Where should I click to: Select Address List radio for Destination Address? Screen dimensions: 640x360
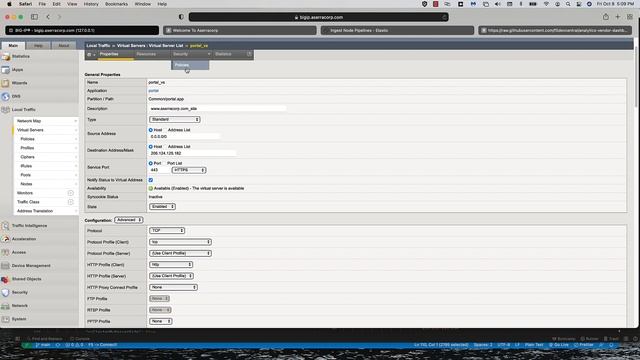click(166, 147)
